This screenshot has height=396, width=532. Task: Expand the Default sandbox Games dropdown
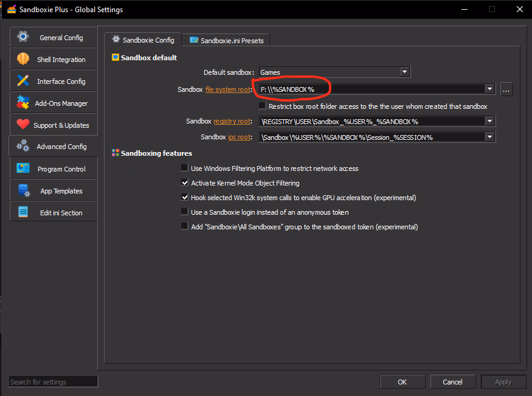404,72
